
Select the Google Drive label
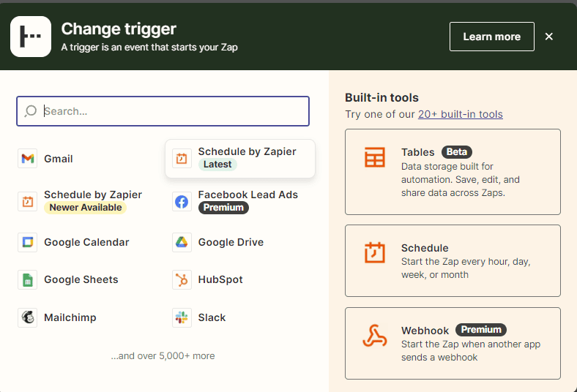click(231, 242)
